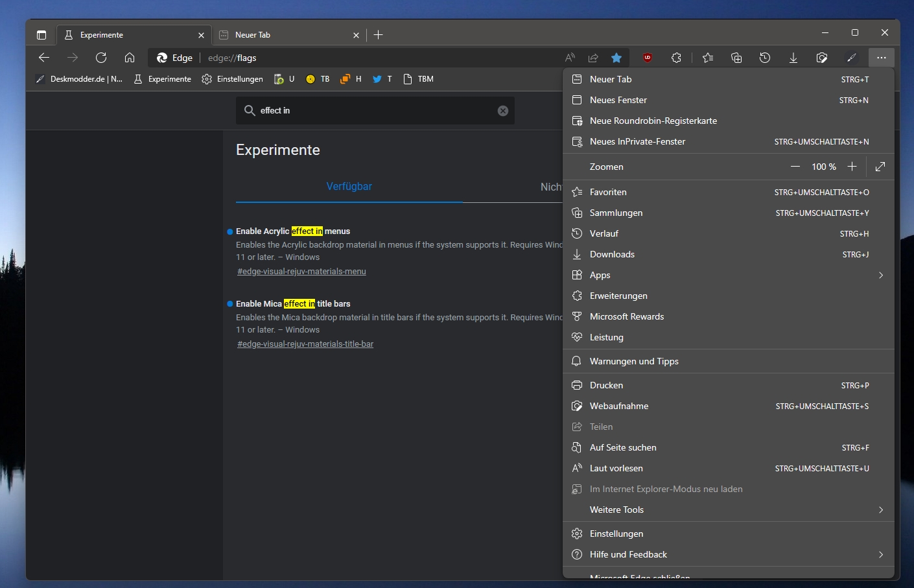Add a new tab with plus button
Viewport: 914px width, 588px height.
tap(379, 35)
